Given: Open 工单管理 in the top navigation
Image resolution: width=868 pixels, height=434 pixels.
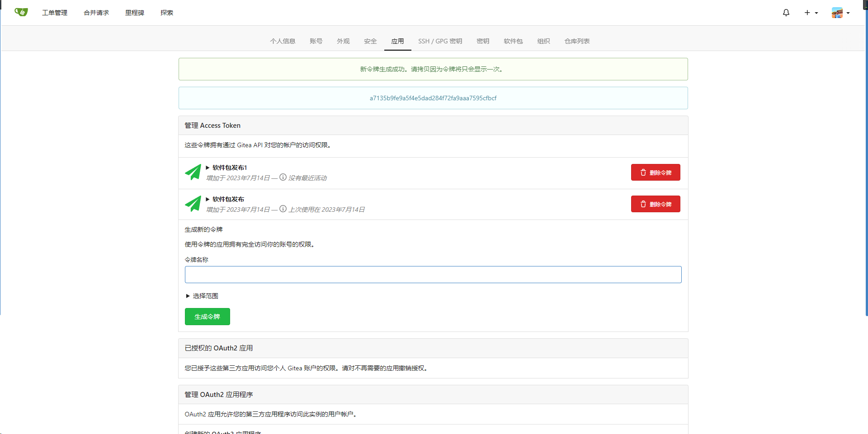Looking at the screenshot, I should pyautogui.click(x=55, y=13).
